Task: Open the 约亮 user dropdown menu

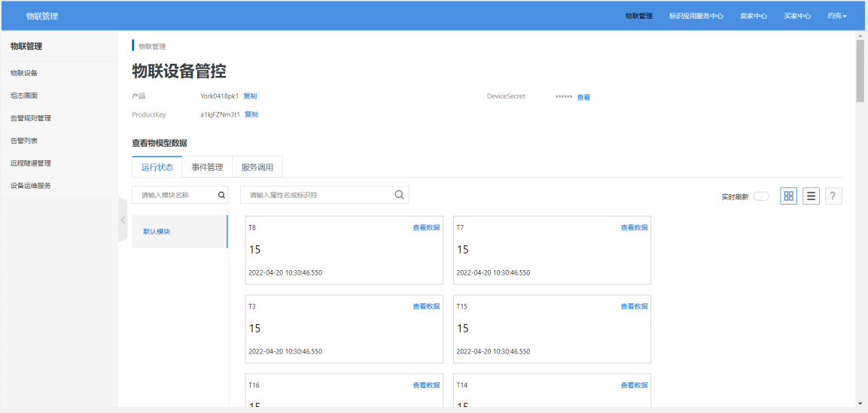Action: [837, 16]
